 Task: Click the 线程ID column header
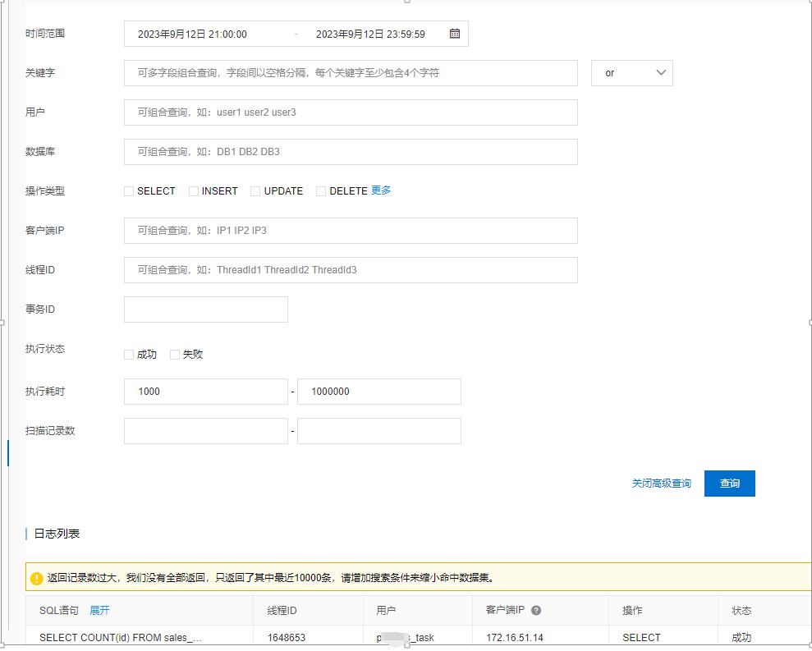[x=282, y=610]
